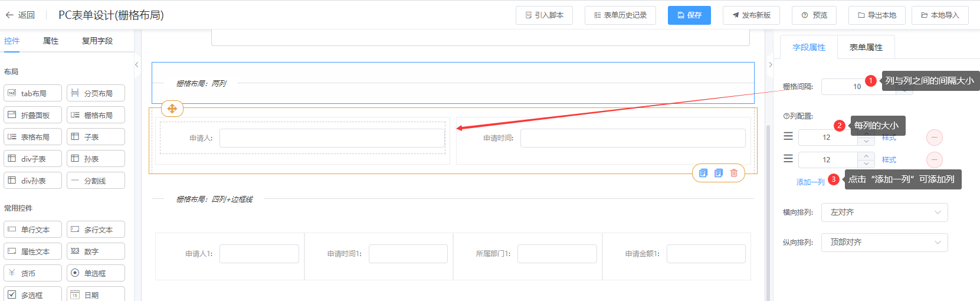Pick the 分割线 widget
980x301 pixels.
click(x=96, y=181)
